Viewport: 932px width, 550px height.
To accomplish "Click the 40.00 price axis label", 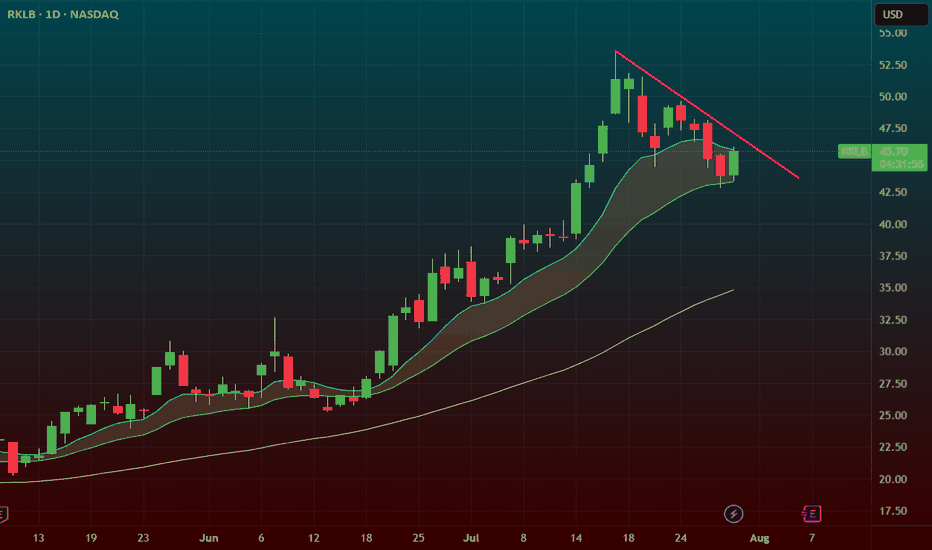I will coord(893,224).
